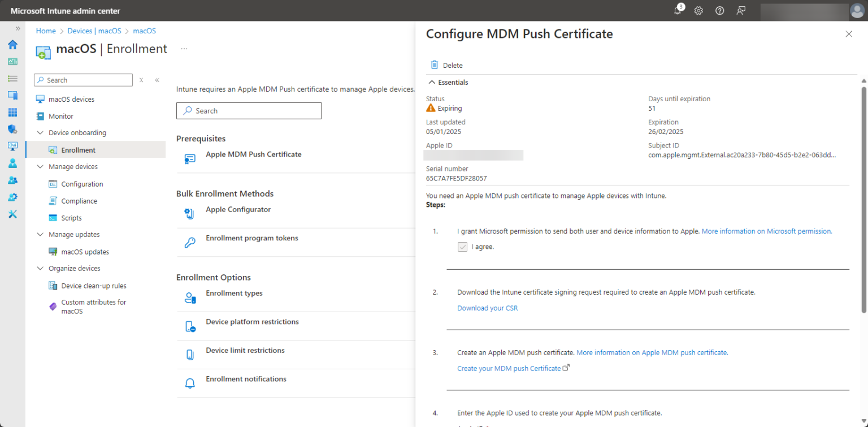Click 'Download your CSR' link
This screenshot has width=868, height=427.
click(x=487, y=308)
